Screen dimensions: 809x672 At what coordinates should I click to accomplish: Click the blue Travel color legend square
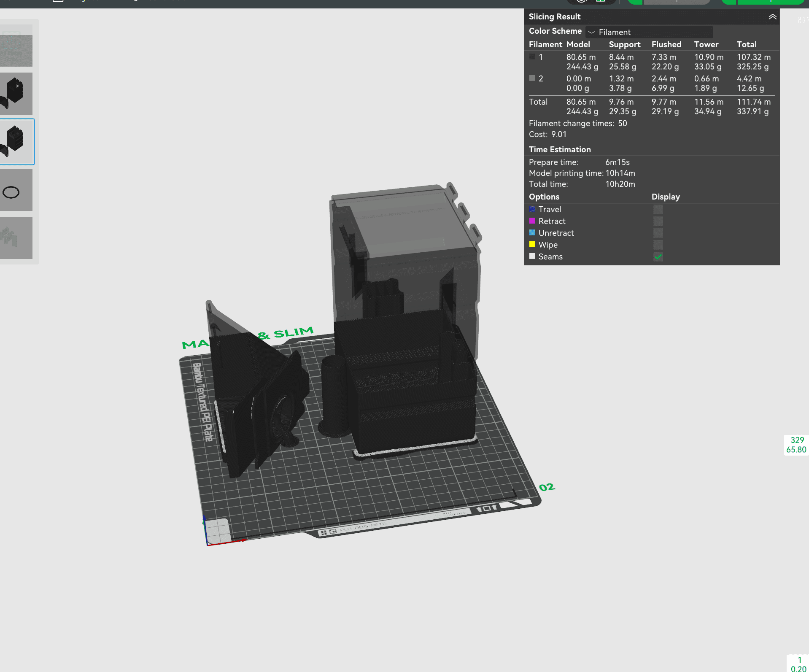tap(532, 209)
